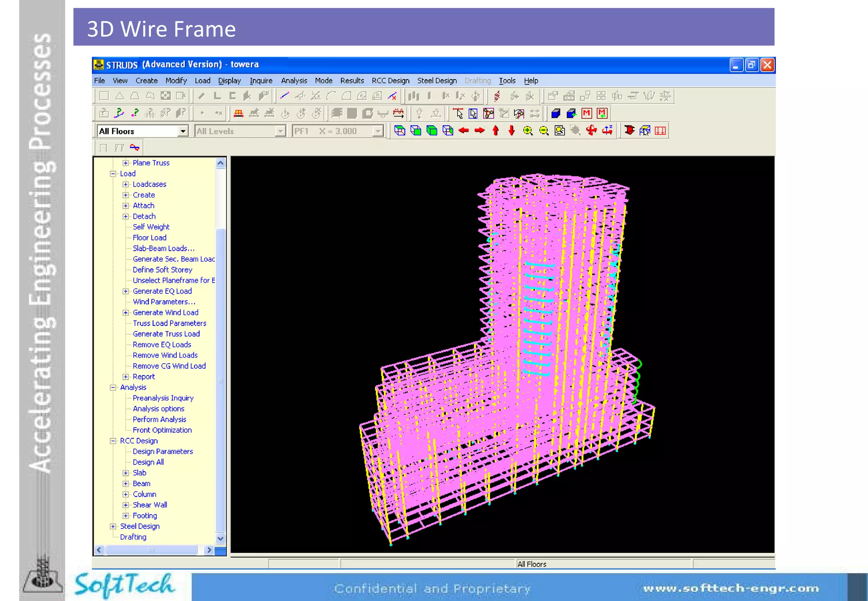Viewport: 868px width, 601px height.
Task: Click the blue-magenta draw line icon
Action: [284, 96]
